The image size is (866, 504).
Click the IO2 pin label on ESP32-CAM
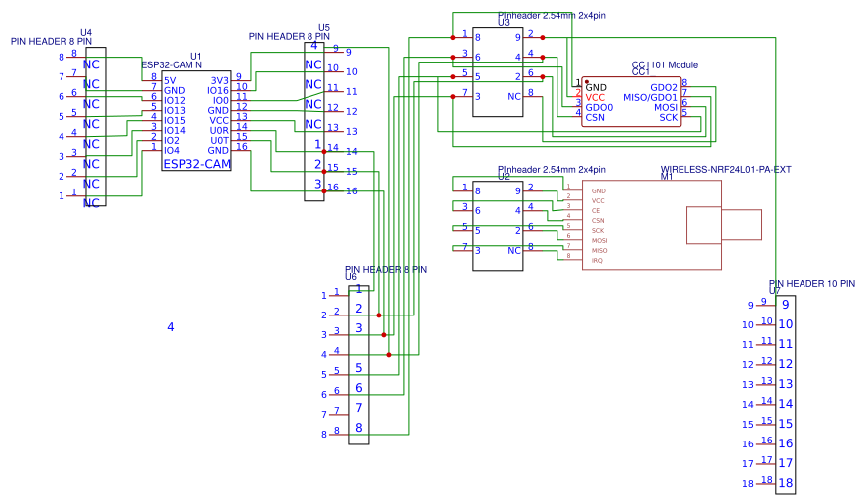point(172,140)
